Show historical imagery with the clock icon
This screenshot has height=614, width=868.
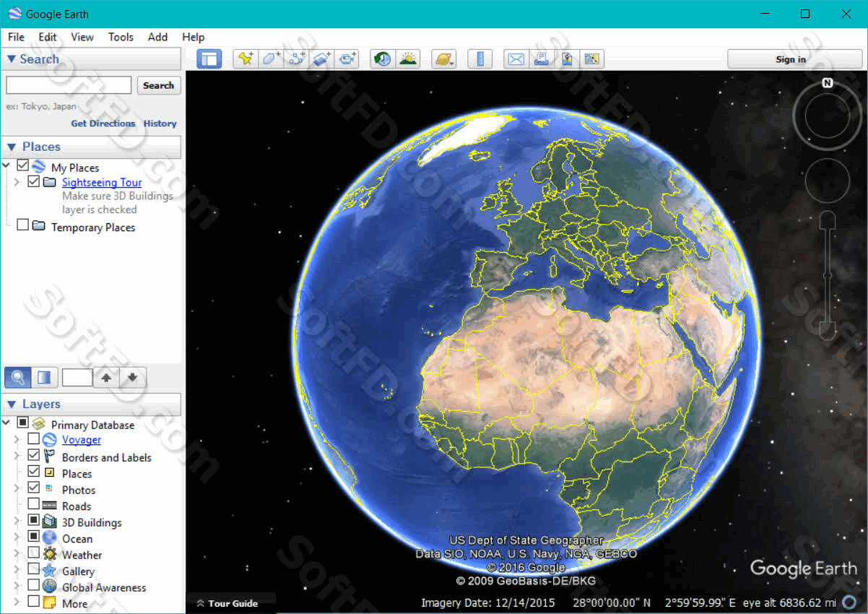[383, 59]
